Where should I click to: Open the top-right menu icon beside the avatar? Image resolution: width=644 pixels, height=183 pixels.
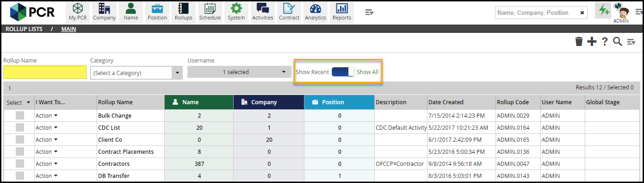pyautogui.click(x=638, y=13)
